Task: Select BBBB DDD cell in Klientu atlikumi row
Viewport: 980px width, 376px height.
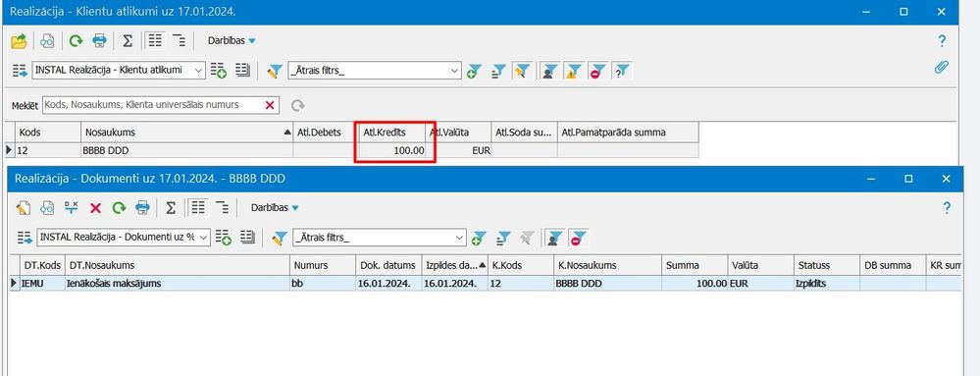Action: 186,150
